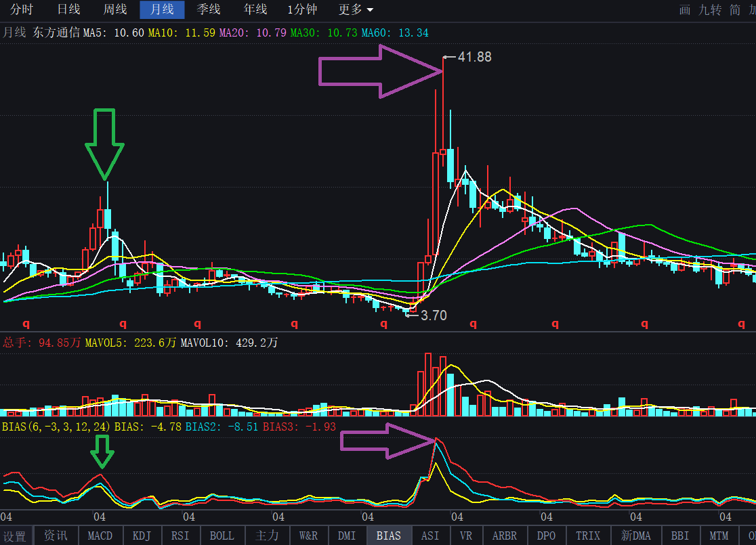Switch the indicator panel to W&R
Image resolution: width=756 pixels, height=545 pixels.
click(x=309, y=536)
